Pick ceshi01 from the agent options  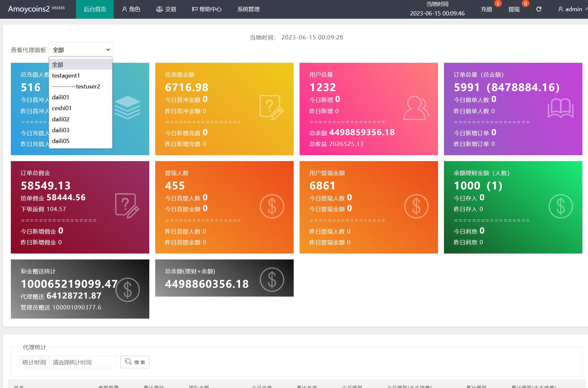point(62,108)
